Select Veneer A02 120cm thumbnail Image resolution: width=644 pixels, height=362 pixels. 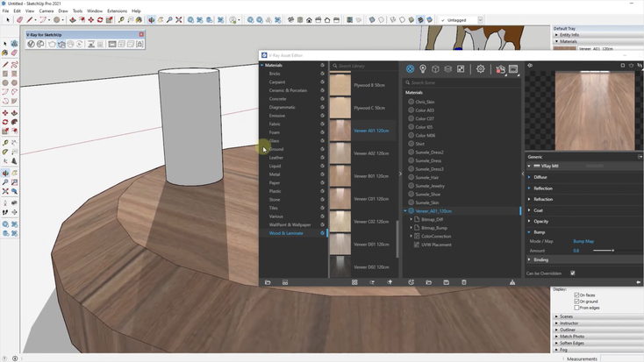pos(340,153)
